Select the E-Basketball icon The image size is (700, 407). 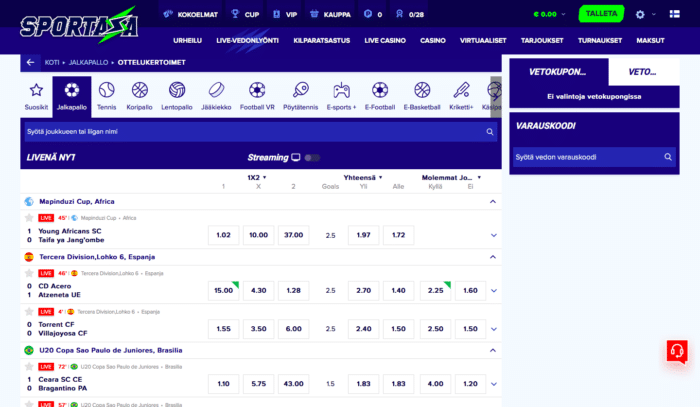point(422,90)
